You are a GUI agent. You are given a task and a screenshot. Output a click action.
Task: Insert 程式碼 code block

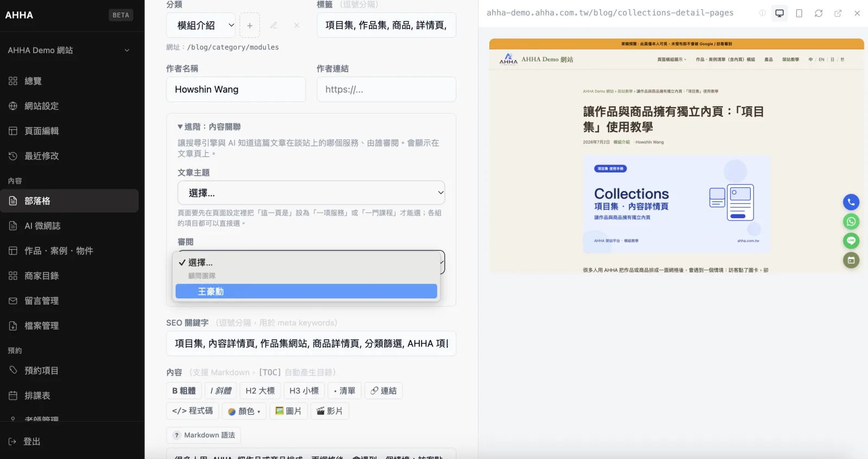[193, 411]
